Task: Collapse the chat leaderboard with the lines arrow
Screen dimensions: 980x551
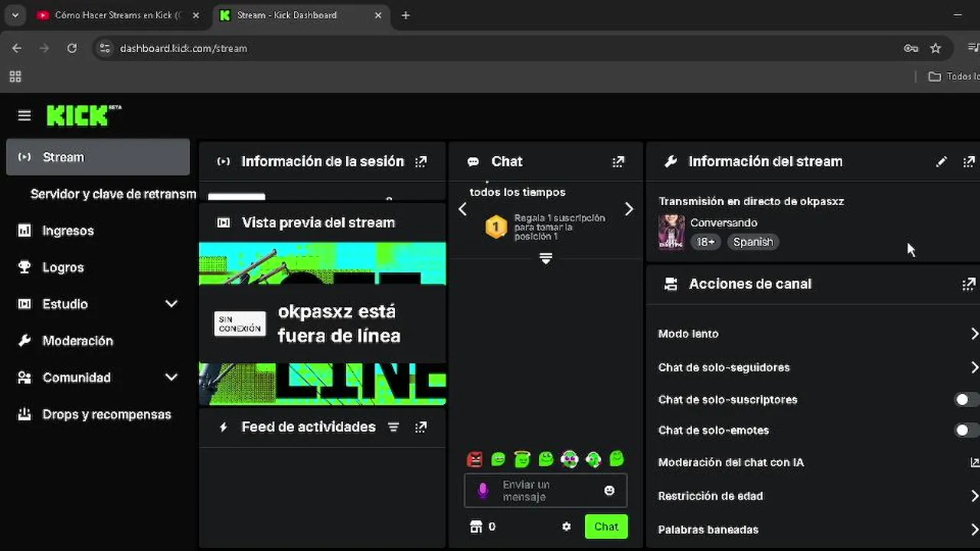Action: pyautogui.click(x=546, y=259)
